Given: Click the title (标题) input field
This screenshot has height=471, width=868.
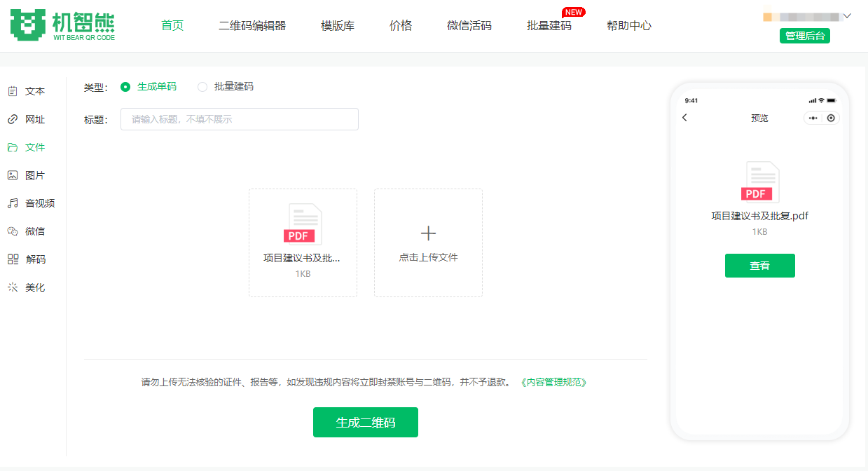Looking at the screenshot, I should pyautogui.click(x=239, y=119).
